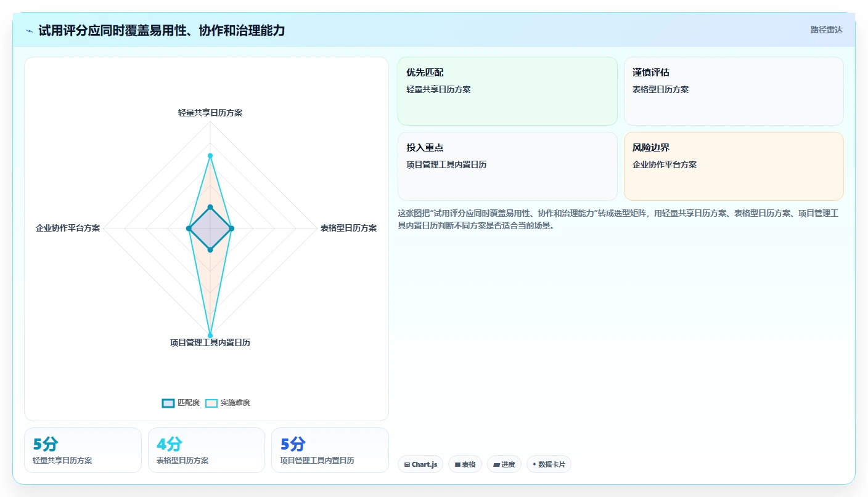Select the 5分 项目管理工具内置日历 stat card

tap(330, 450)
